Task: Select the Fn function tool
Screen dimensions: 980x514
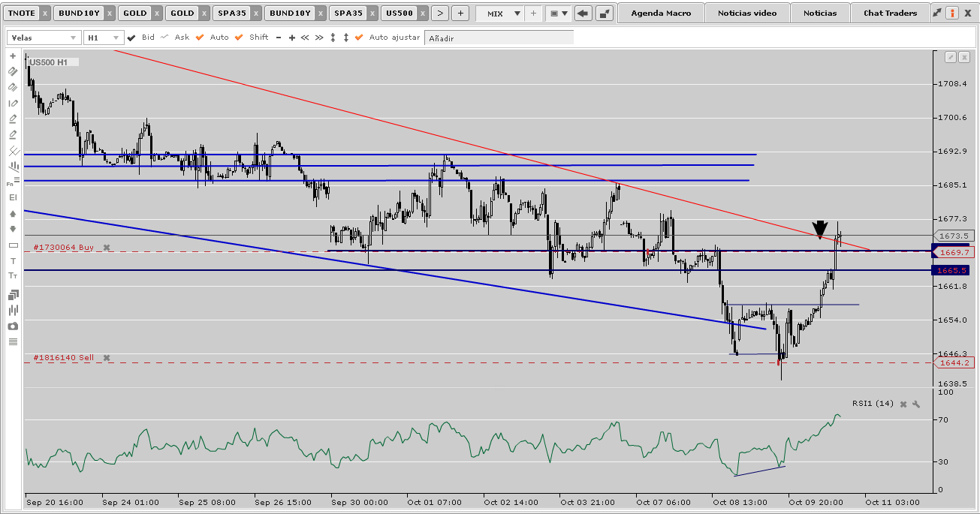Action: click(x=11, y=183)
